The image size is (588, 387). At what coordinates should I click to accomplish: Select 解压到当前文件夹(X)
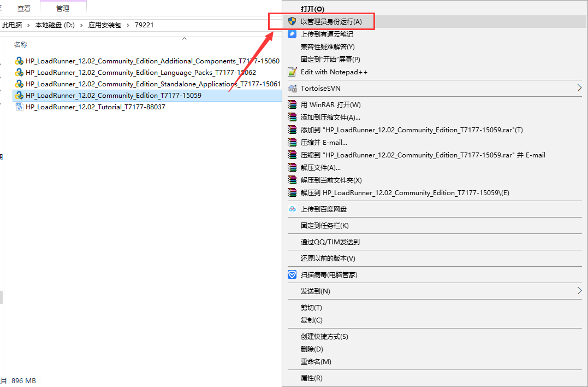coord(435,180)
